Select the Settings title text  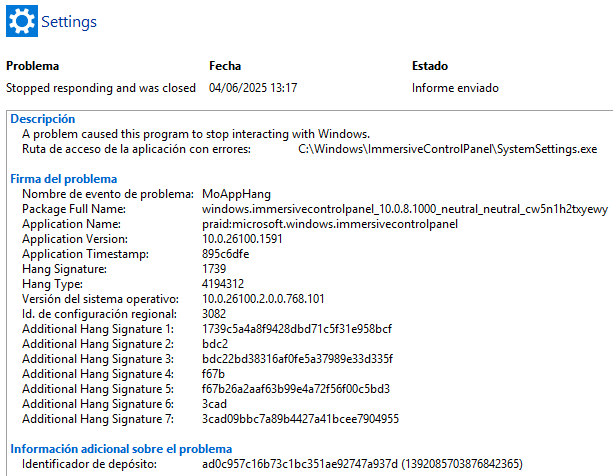coord(69,22)
